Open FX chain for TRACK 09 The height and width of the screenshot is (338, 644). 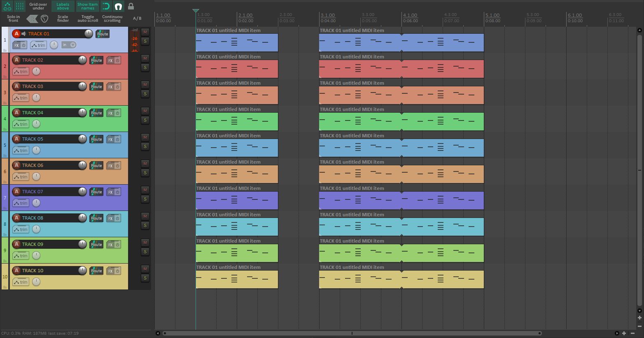pos(110,245)
